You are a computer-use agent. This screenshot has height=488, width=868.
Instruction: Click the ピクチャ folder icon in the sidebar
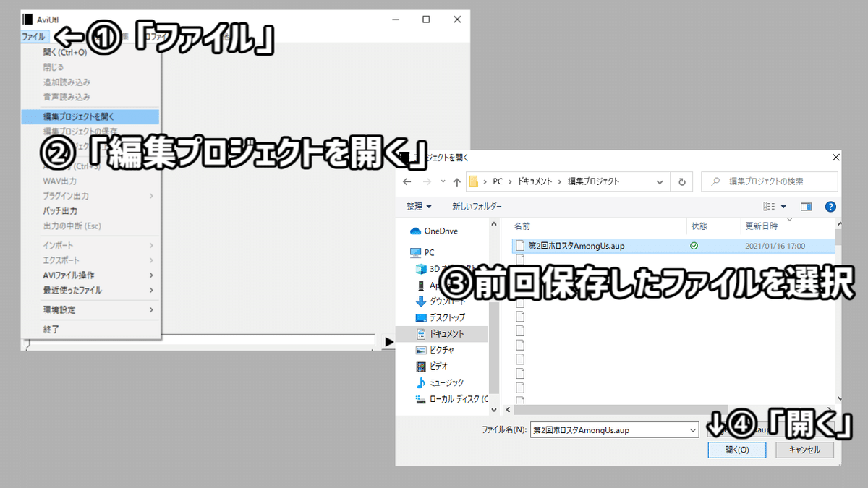[422, 350]
